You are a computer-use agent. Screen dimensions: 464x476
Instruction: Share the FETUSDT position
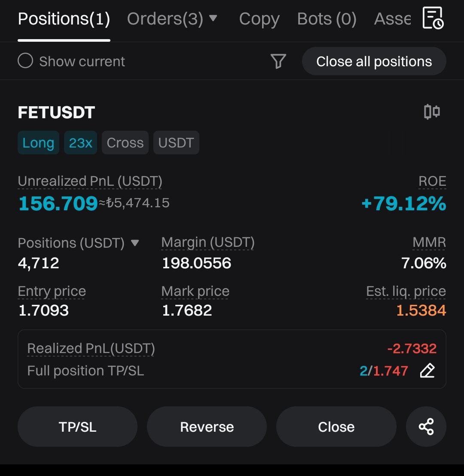(426, 427)
